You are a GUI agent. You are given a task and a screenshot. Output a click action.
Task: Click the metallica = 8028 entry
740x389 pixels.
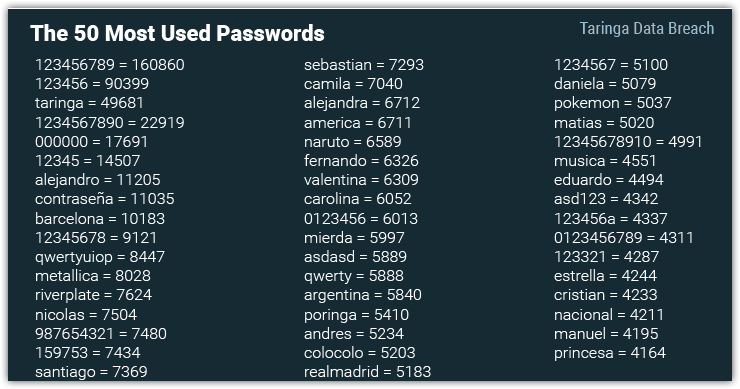click(93, 276)
